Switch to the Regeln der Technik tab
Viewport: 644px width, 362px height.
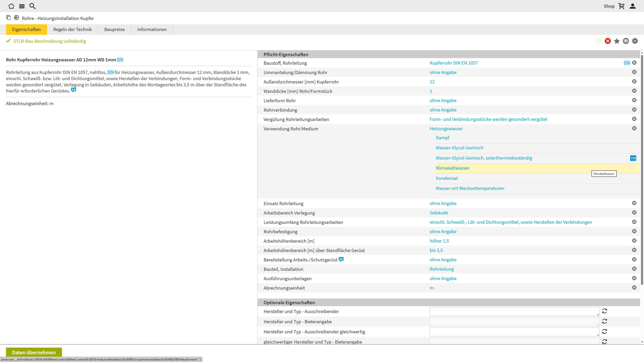pyautogui.click(x=72, y=29)
